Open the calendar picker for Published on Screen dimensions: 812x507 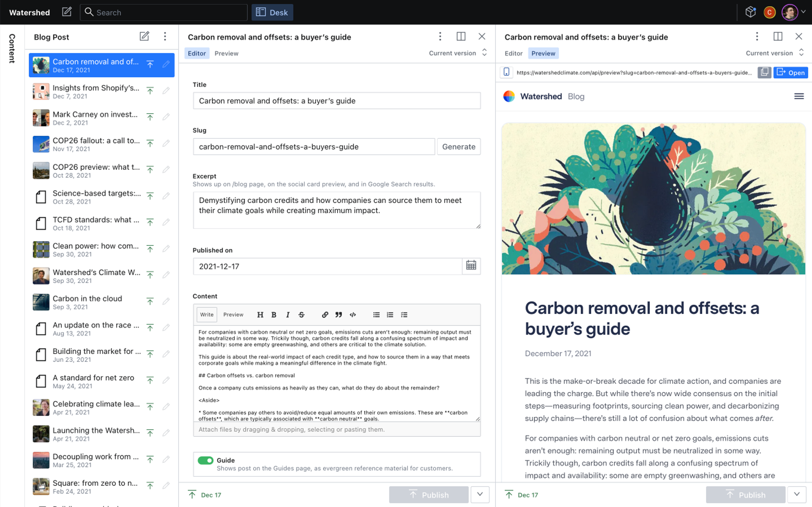[471, 266]
